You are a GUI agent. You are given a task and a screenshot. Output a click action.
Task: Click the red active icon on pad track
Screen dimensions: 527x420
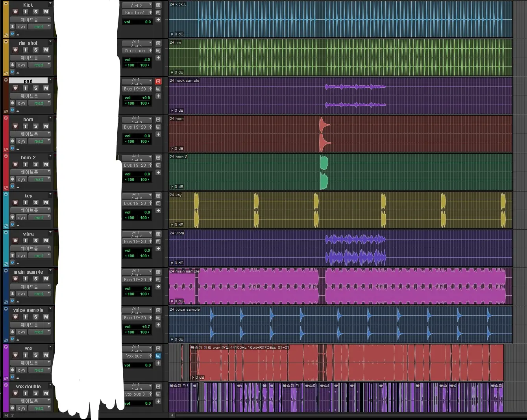158,81
